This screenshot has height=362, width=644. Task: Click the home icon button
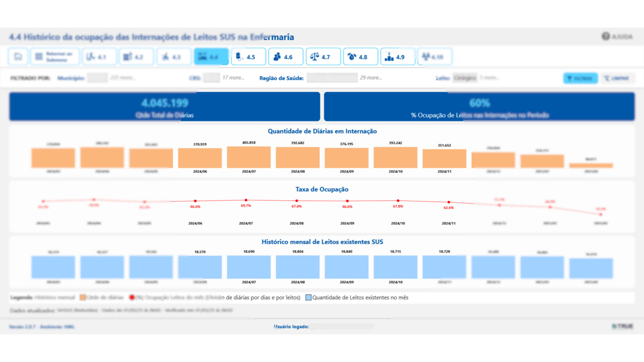(x=18, y=57)
